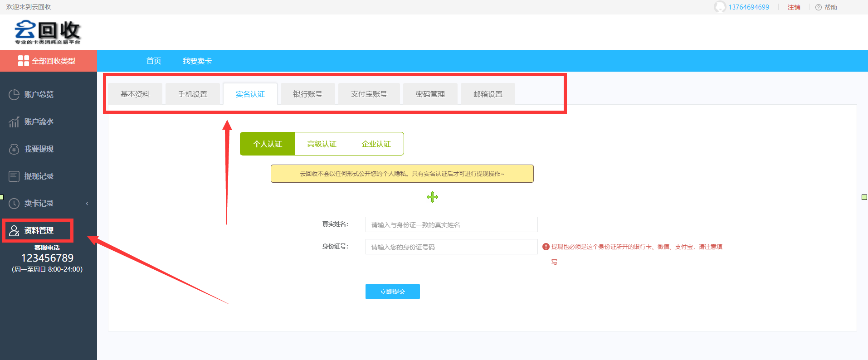868x360 pixels.
Task: Open 我要卖卡 in the navigation bar
Action: 197,61
